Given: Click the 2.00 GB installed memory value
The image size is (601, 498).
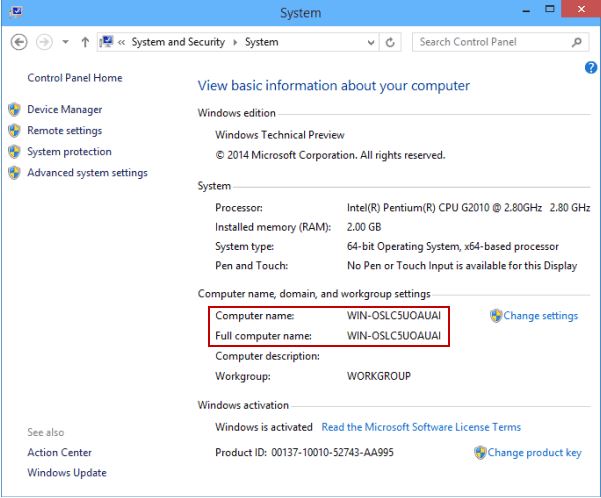Looking at the screenshot, I should coord(364,227).
